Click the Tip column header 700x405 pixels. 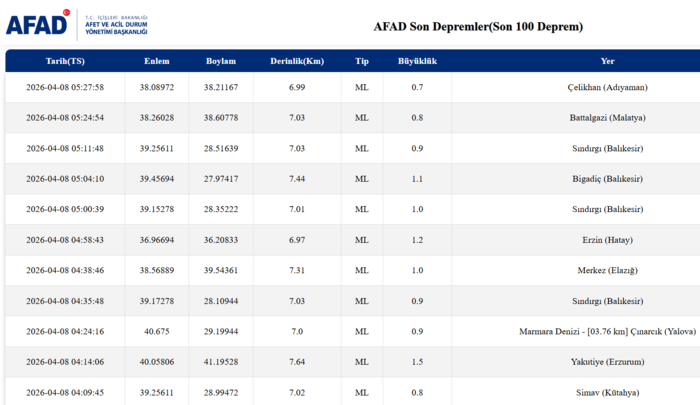(x=362, y=61)
